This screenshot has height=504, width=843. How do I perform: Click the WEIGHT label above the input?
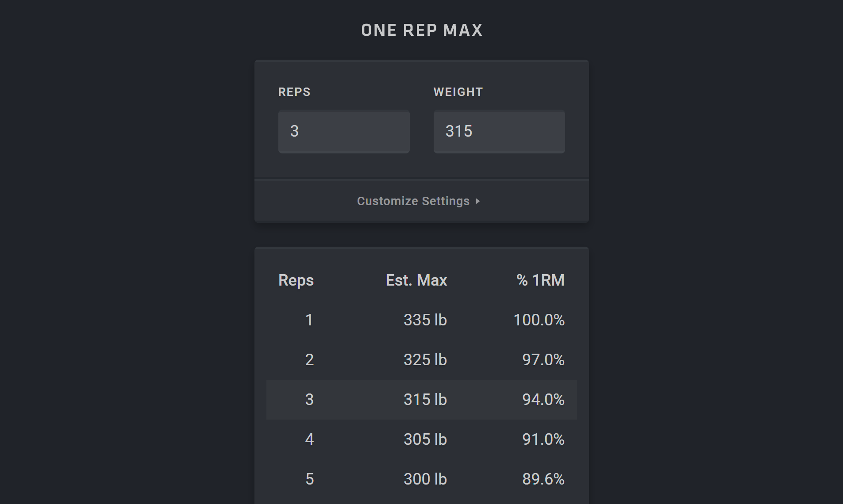tap(458, 92)
